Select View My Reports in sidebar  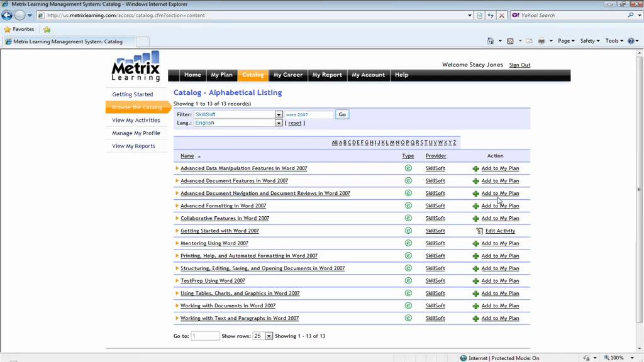coord(133,146)
